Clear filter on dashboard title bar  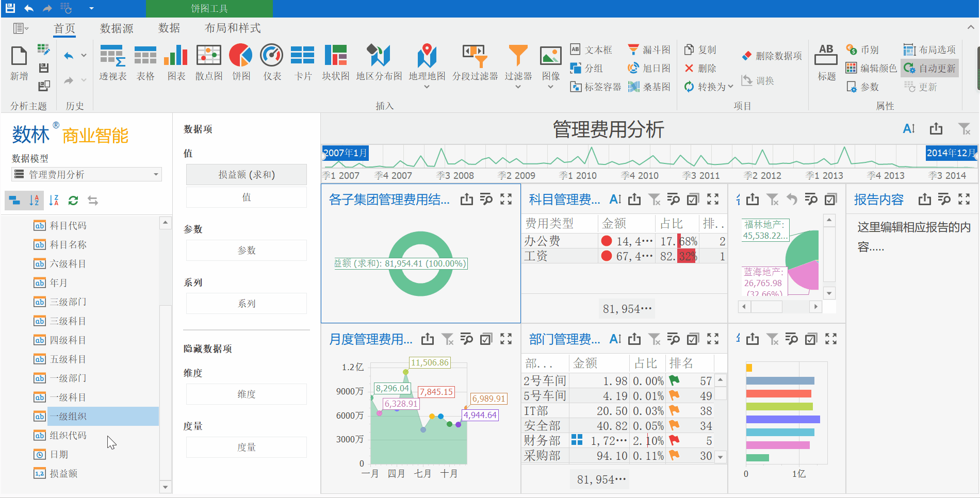[964, 128]
